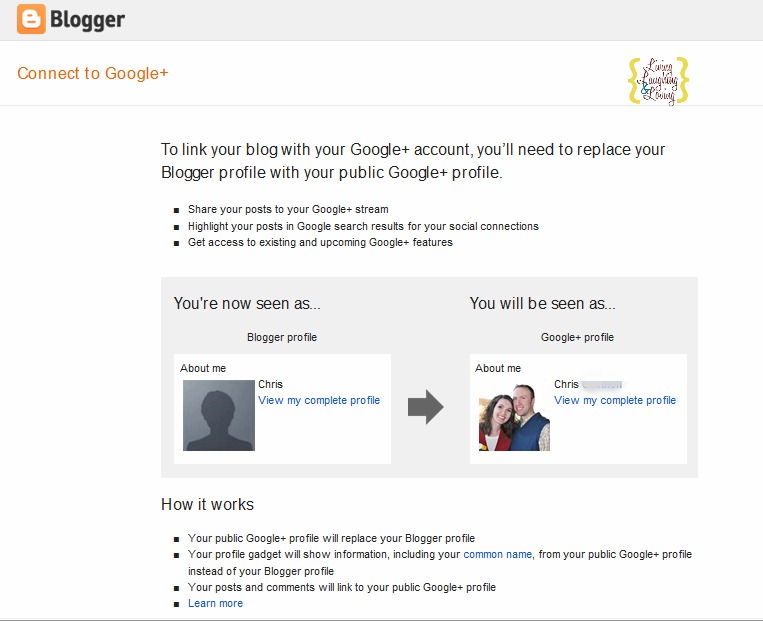The width and height of the screenshot is (763, 621).
Task: Click the Blogger wordmark text
Action: 88,20
